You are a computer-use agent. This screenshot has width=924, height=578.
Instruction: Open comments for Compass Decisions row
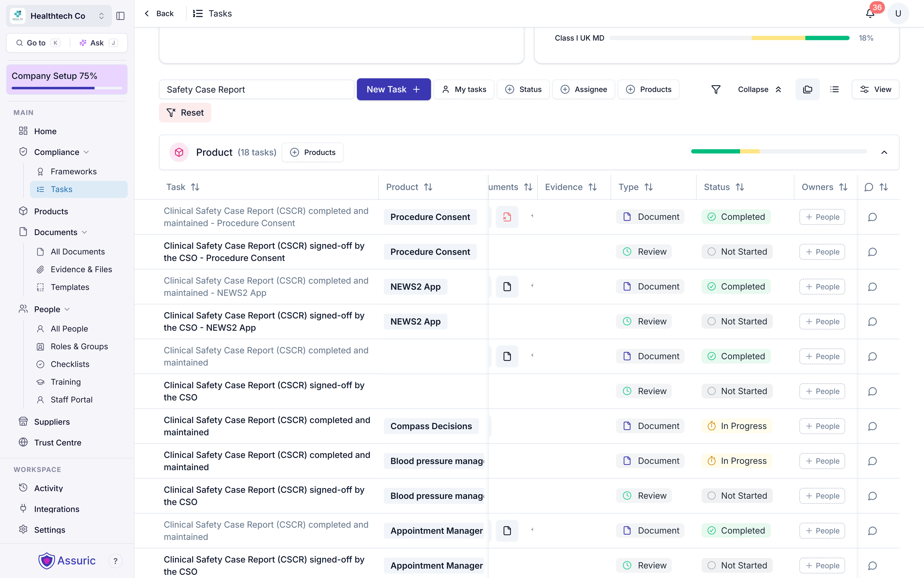pyautogui.click(x=872, y=426)
